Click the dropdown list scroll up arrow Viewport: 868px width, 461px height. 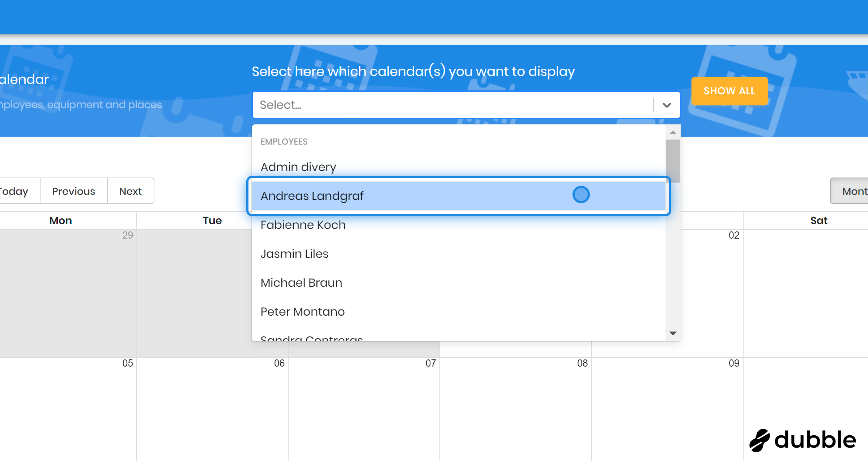coord(673,132)
